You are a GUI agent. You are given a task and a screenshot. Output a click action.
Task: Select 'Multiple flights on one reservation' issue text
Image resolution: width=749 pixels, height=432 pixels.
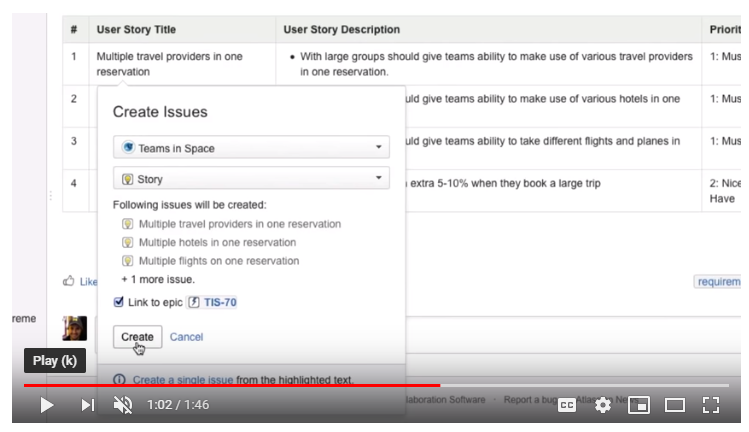coord(219,261)
